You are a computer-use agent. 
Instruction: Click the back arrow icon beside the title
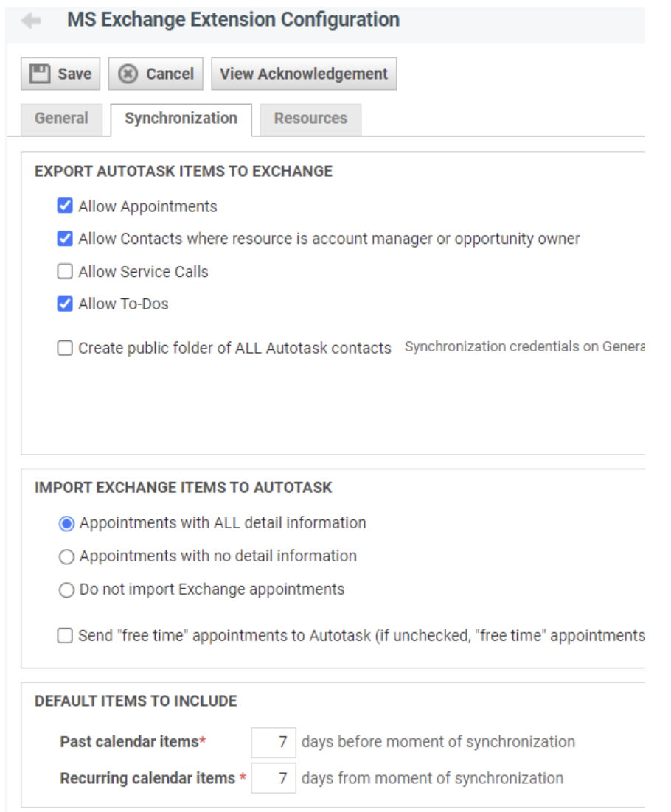(x=31, y=21)
